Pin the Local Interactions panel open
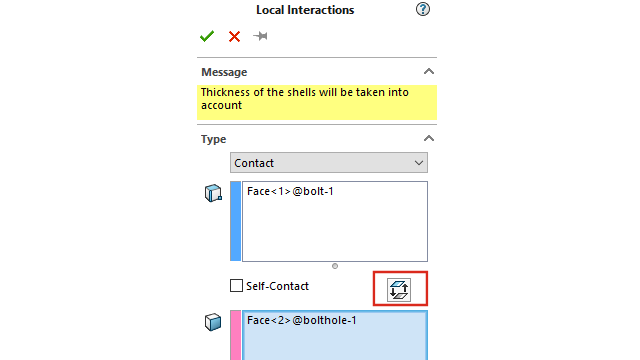Viewport: 640px width, 360px height. [260, 36]
